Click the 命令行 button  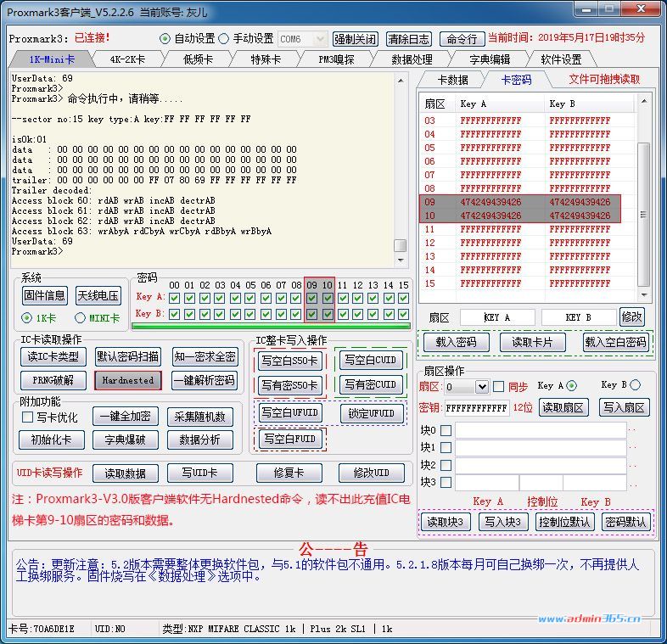click(462, 39)
